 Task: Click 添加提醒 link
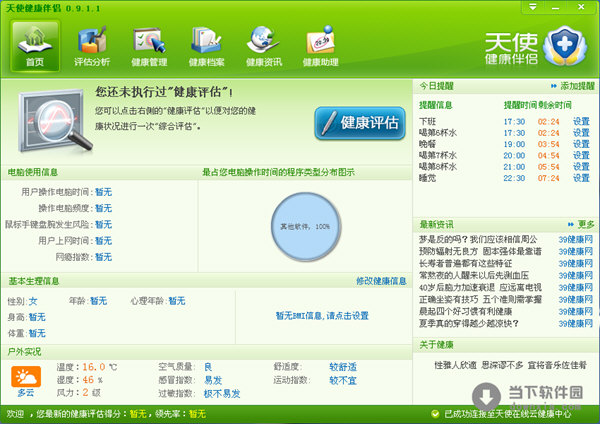(x=577, y=86)
